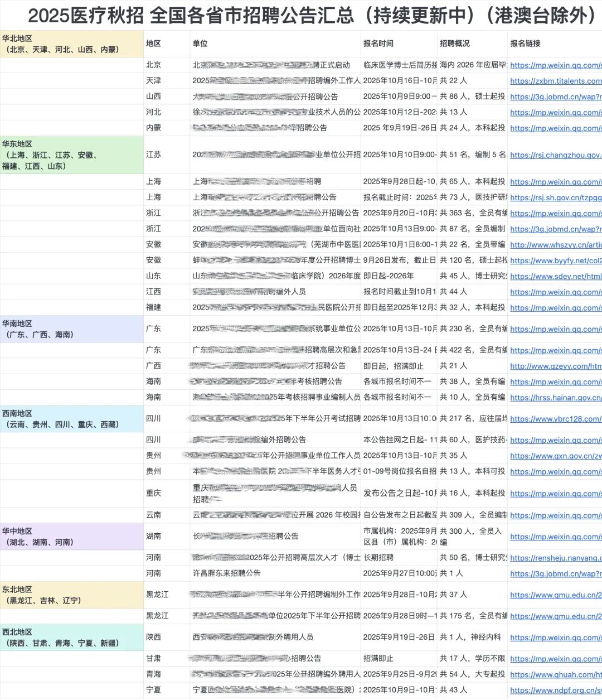Open the rsj.changzhou.gov link for 江苏
Screen dimensions: 602x700
tap(555, 155)
